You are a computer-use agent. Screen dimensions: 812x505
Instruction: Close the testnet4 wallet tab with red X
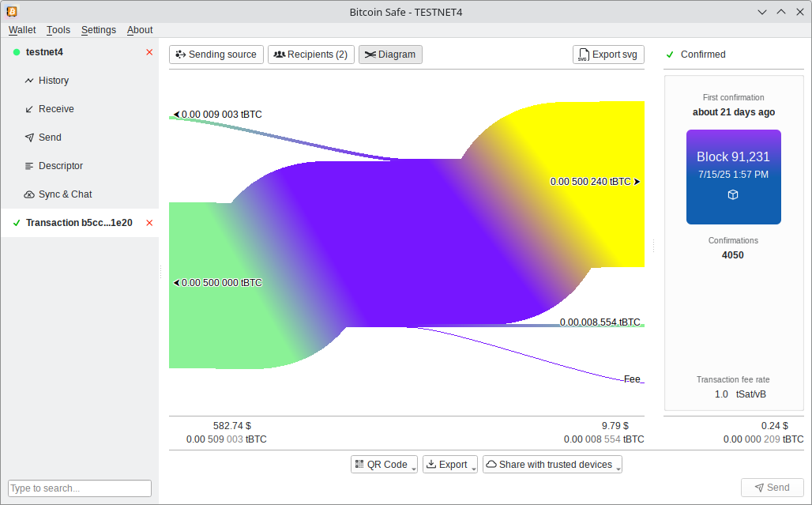[149, 52]
